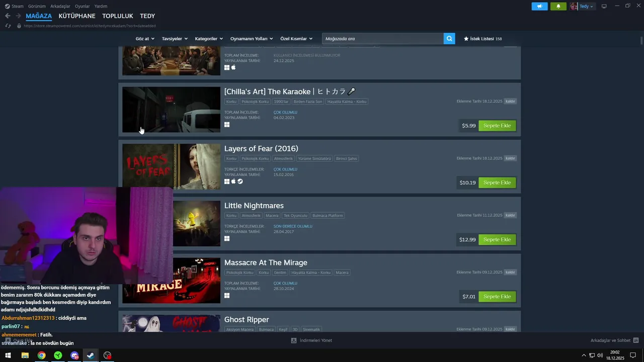Click the padlock icon beside the URL
This screenshot has width=644, height=362.
tap(19, 26)
